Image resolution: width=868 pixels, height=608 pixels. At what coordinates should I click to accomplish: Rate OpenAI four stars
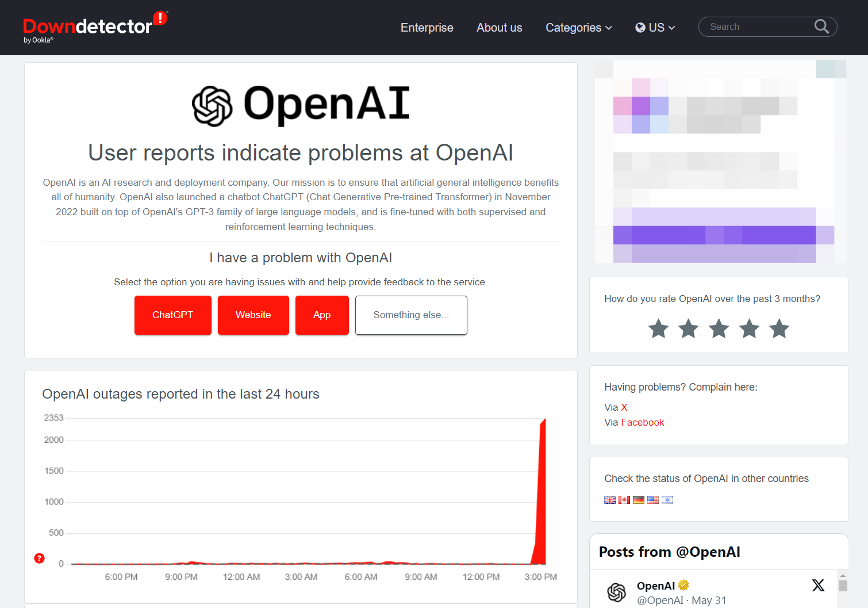749,328
